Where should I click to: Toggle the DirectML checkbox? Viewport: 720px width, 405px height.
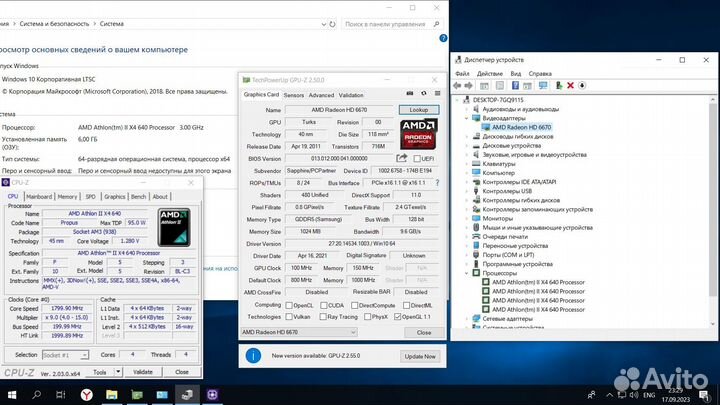[406, 305]
